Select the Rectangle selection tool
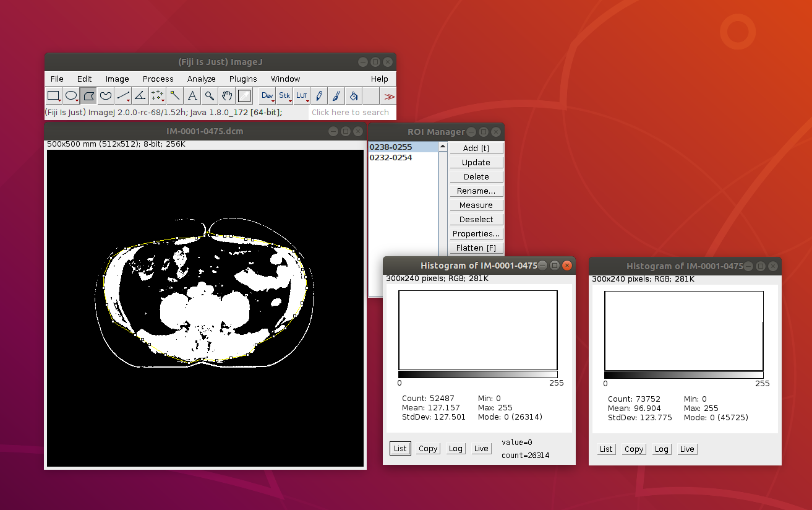Viewport: 812px width, 510px height. [x=54, y=96]
